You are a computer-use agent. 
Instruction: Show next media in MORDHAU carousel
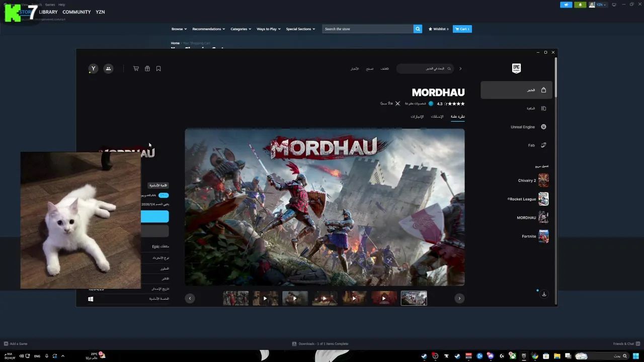459,298
